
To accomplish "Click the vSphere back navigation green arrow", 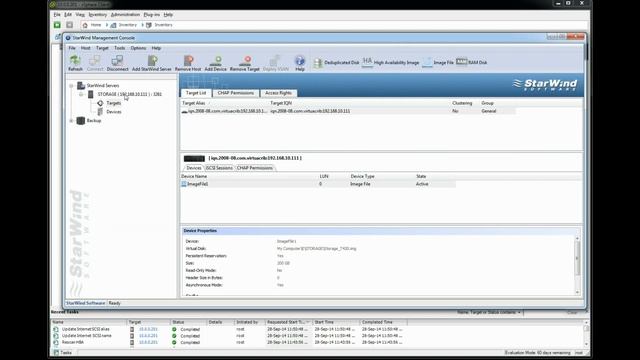I will tap(57, 25).
